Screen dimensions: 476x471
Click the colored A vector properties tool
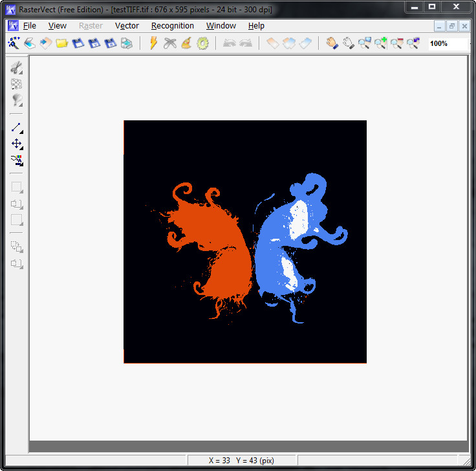tap(17, 160)
